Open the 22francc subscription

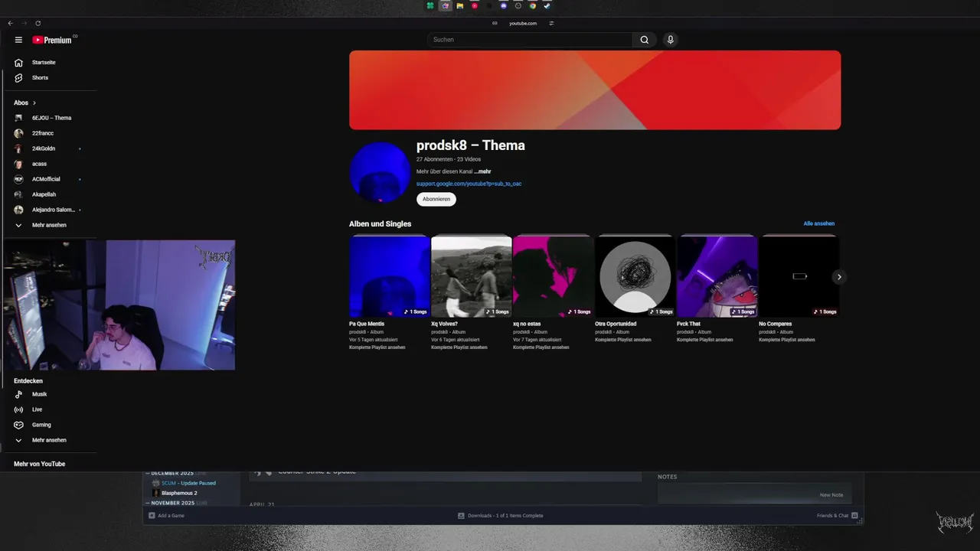click(x=43, y=133)
